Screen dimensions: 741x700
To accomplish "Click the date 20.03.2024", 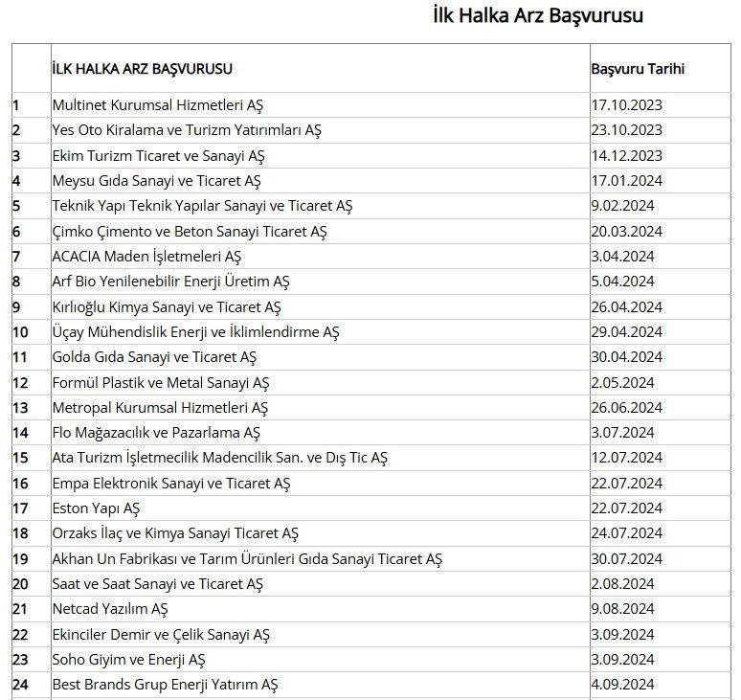I will (626, 231).
